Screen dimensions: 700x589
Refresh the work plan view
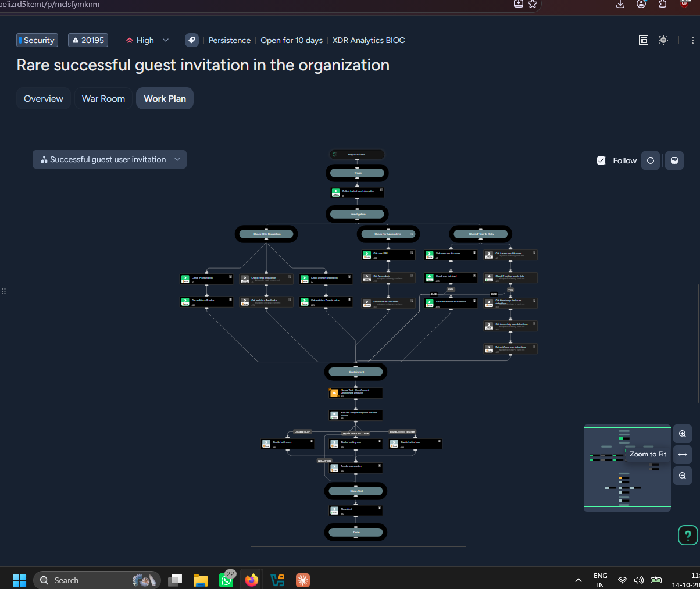[651, 160]
